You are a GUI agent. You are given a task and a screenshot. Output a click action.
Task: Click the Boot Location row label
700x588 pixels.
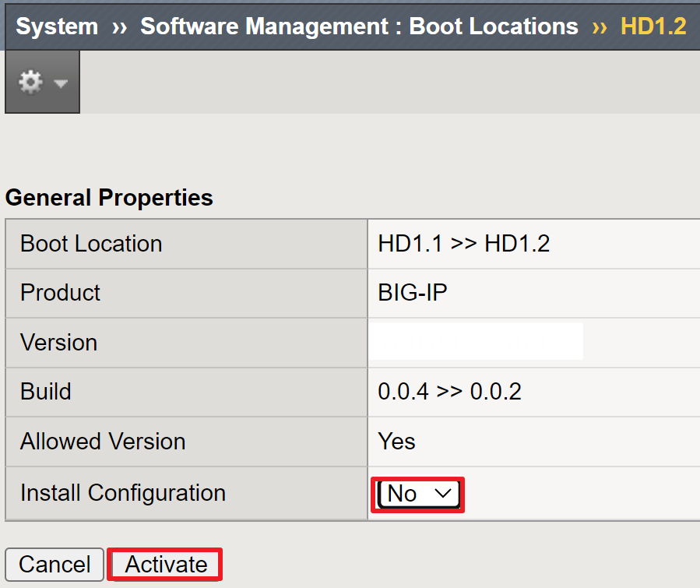[x=91, y=244]
